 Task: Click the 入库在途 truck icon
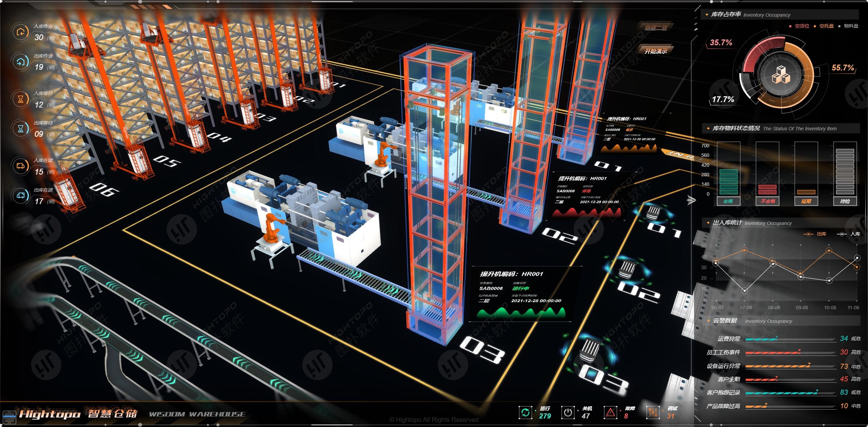click(x=21, y=166)
